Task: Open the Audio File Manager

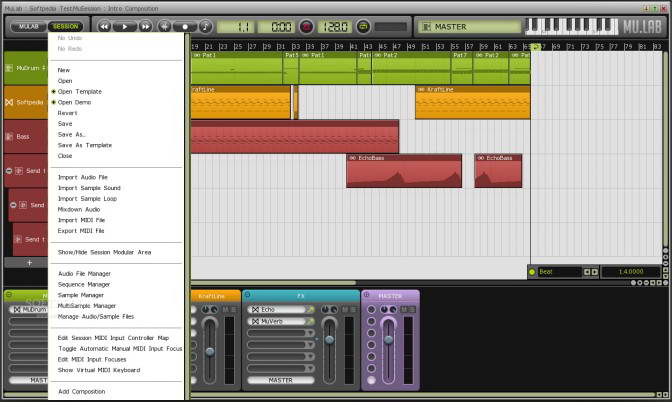Action: [x=84, y=273]
